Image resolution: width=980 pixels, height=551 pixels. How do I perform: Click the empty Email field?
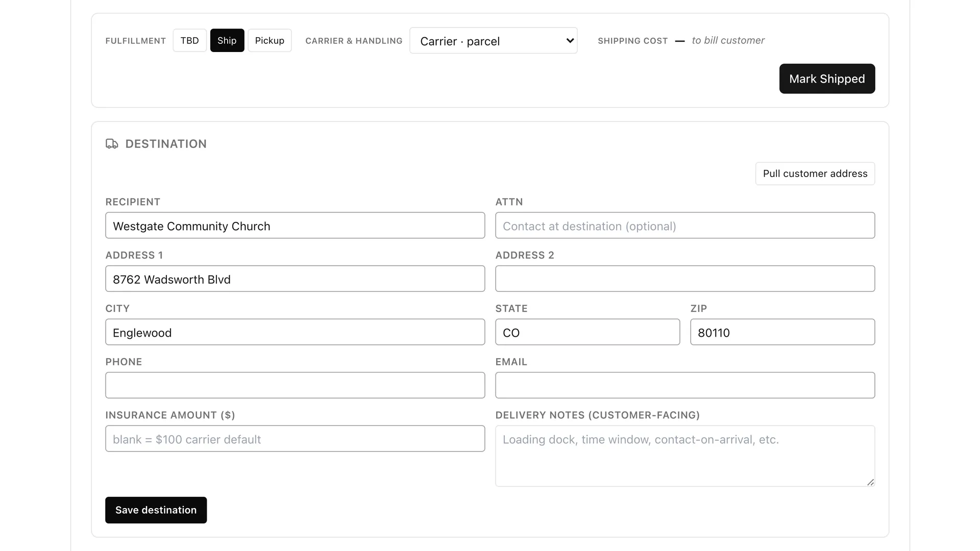tap(685, 385)
